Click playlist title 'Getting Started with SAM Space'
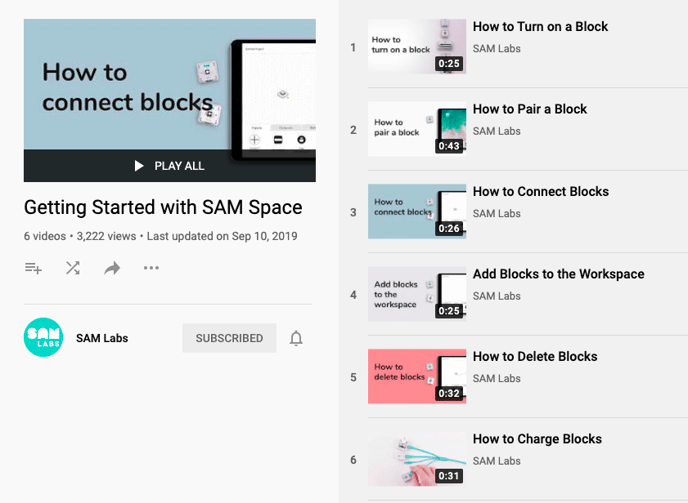This screenshot has width=688, height=503. pos(163,207)
